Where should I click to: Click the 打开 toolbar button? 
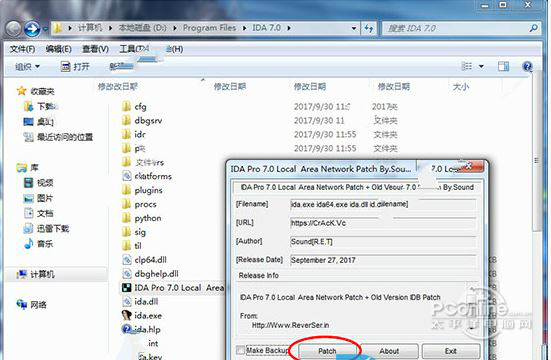point(75,66)
